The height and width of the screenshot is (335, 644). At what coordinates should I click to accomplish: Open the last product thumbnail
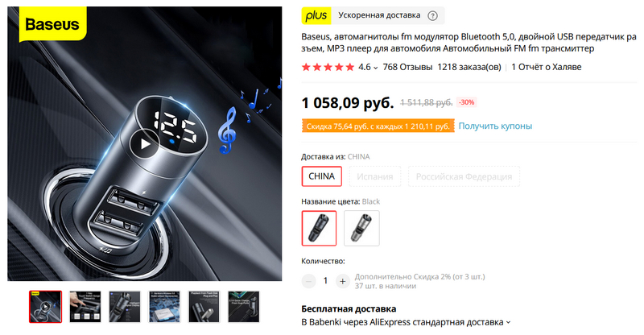(x=244, y=307)
